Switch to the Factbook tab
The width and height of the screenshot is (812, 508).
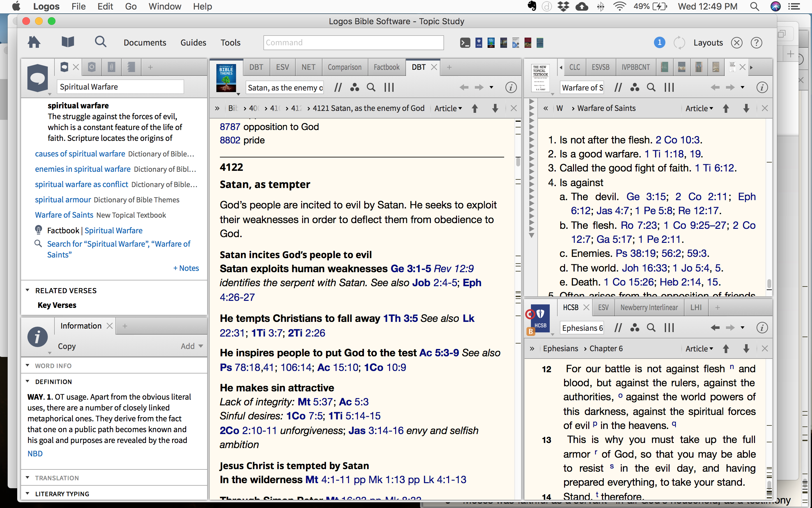[x=386, y=67]
